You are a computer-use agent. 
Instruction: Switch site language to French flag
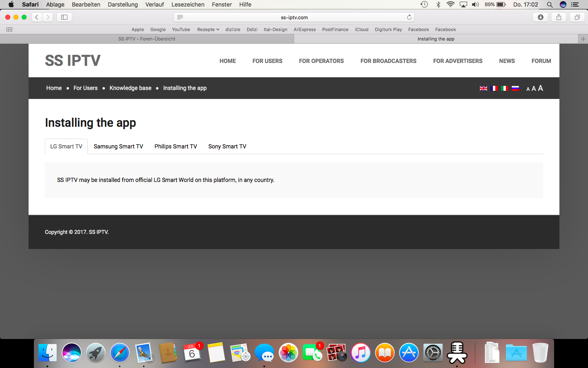click(x=494, y=88)
